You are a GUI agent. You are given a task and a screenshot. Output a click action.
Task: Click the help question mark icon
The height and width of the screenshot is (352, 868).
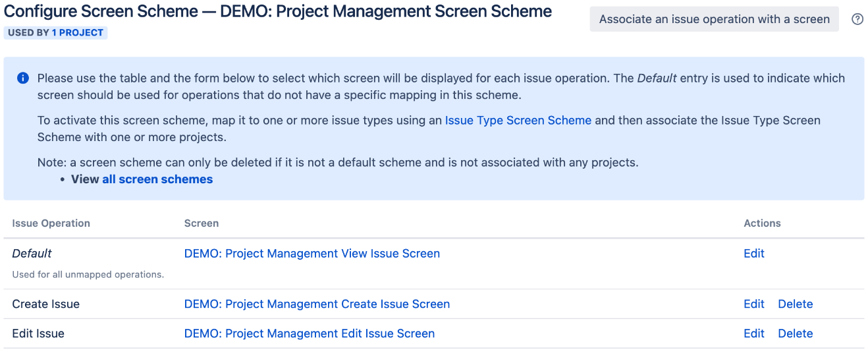pos(857,19)
